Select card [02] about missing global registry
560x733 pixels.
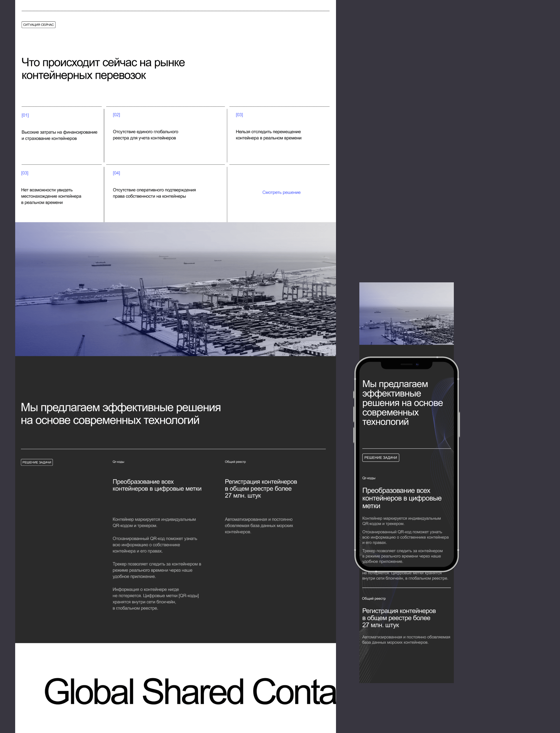click(x=145, y=135)
